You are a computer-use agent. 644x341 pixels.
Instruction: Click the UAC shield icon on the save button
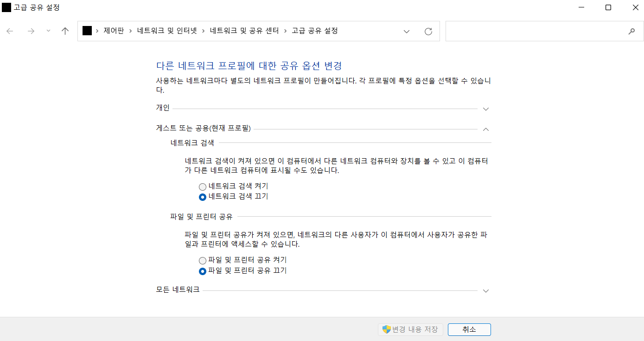coord(385,329)
